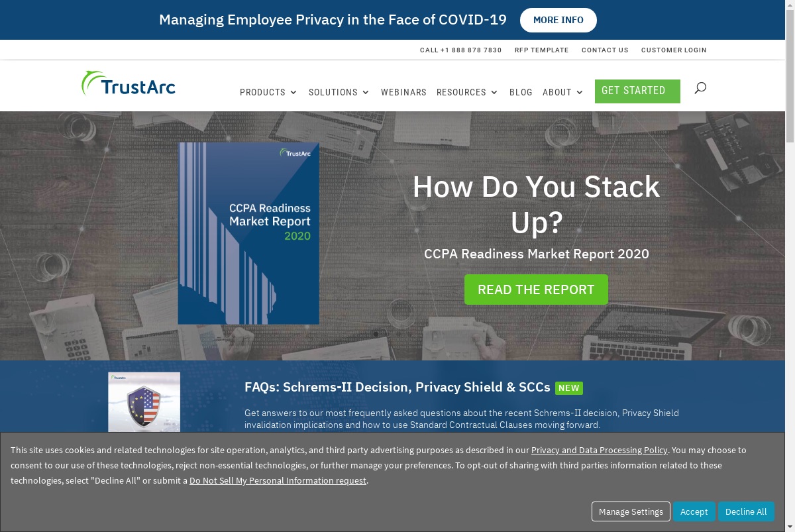The height and width of the screenshot is (532, 795).
Task: Click the green NEW badge
Action: [569, 388]
